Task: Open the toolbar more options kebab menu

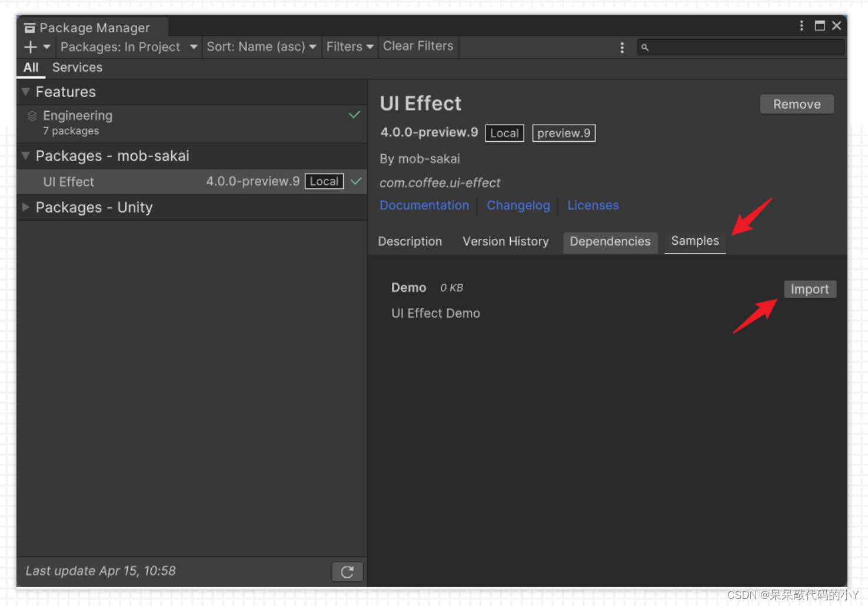Action: [x=622, y=48]
